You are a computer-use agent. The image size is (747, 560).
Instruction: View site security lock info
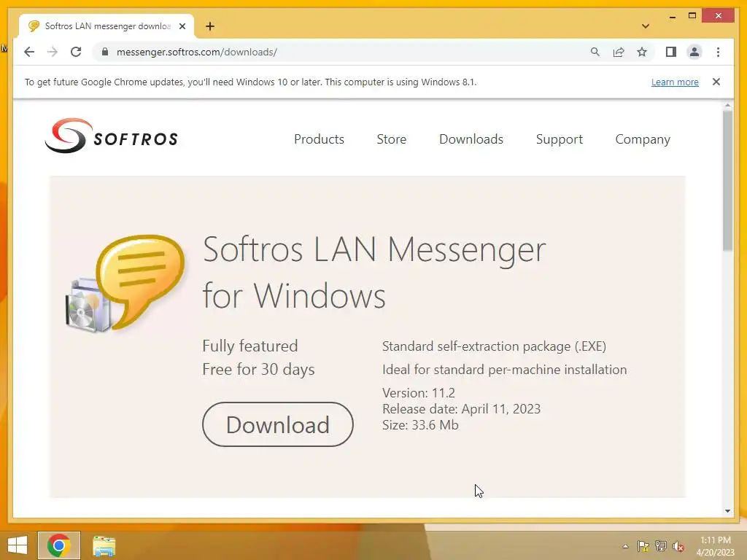pyautogui.click(x=105, y=52)
